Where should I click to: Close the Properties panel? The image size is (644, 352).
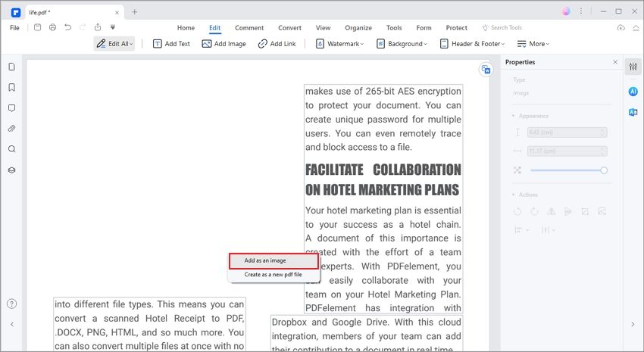(615, 62)
